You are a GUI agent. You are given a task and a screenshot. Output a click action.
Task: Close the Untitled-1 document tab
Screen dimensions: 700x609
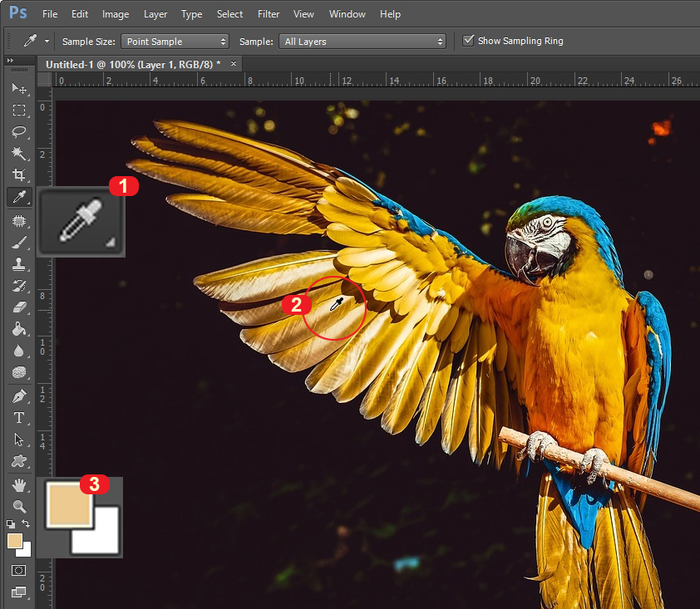tap(234, 64)
